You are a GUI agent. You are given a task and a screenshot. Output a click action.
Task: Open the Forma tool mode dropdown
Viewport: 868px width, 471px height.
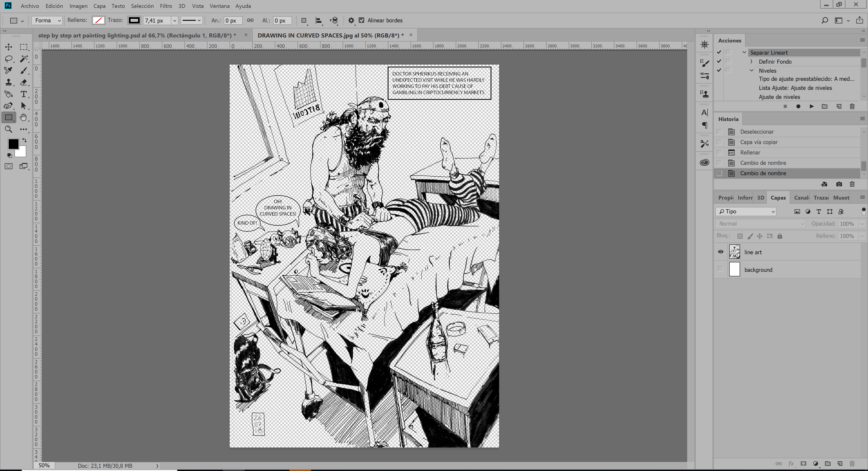(x=47, y=21)
